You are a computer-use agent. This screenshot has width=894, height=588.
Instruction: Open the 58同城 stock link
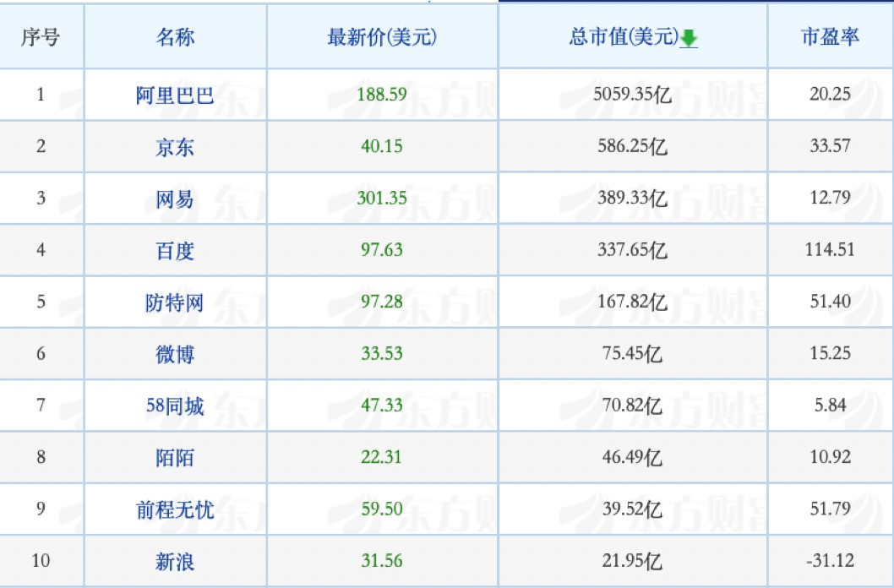[x=175, y=406]
